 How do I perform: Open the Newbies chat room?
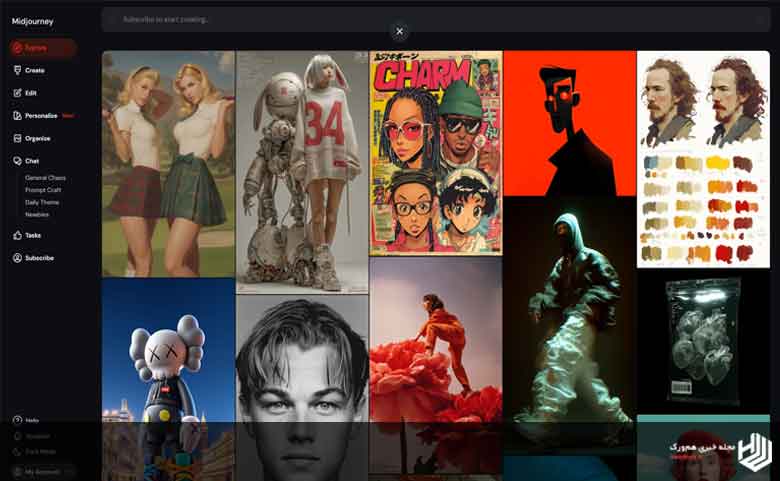pos(37,214)
